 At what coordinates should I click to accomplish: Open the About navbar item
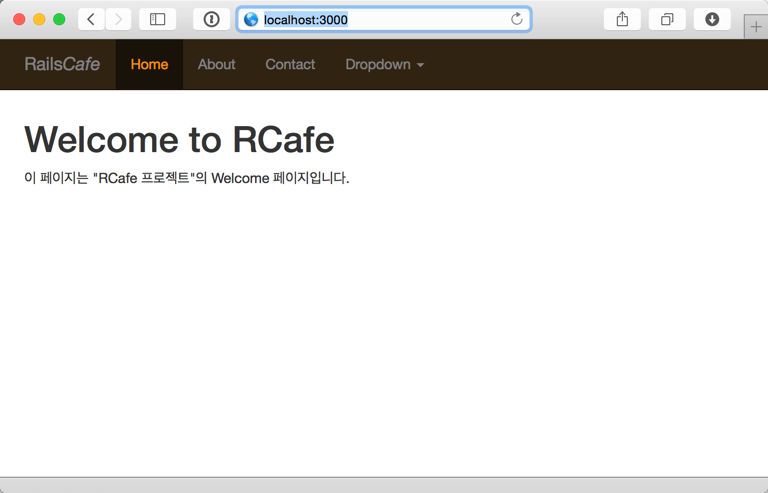[216, 64]
